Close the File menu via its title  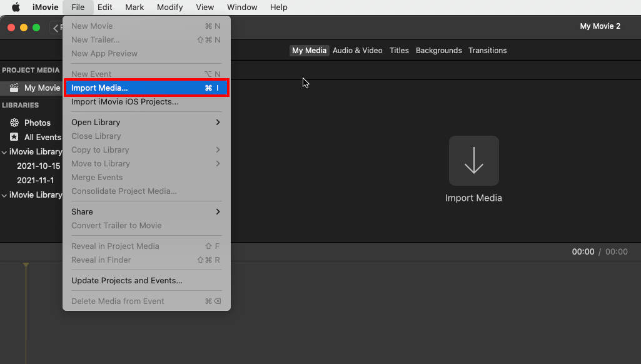coord(78,7)
